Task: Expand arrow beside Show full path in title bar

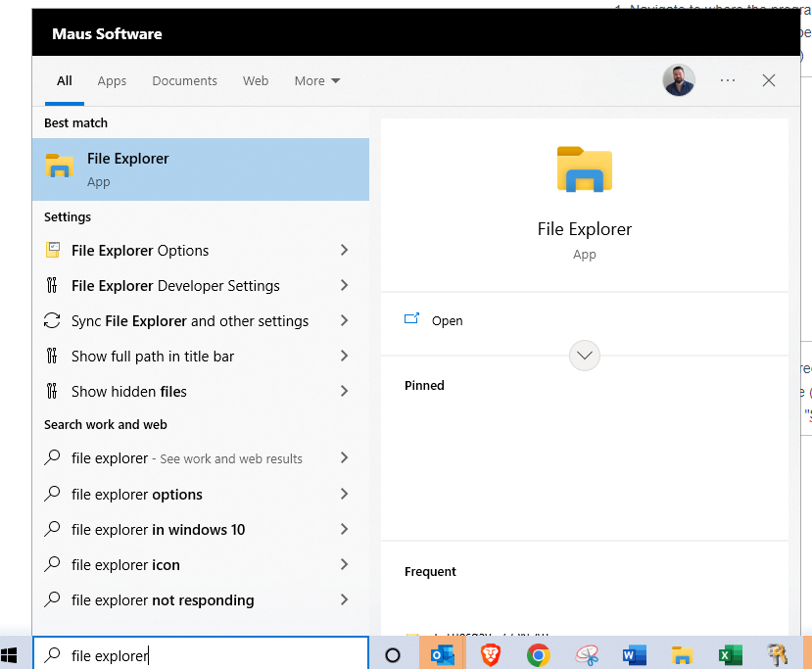Action: (345, 356)
